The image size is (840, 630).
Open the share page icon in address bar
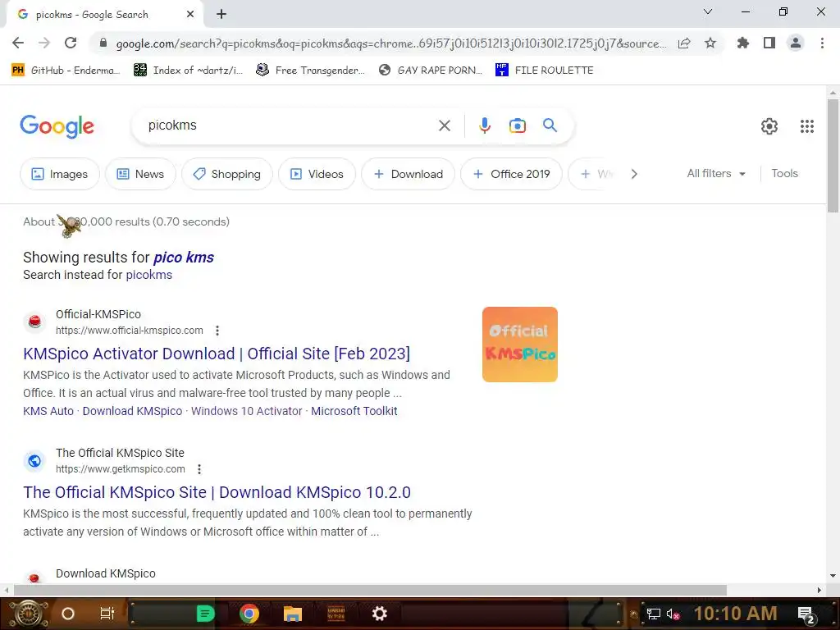pyautogui.click(x=684, y=43)
